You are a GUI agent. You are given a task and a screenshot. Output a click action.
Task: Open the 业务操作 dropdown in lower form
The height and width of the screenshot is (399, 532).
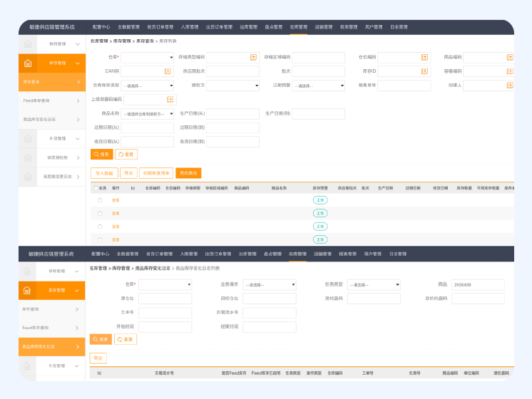click(269, 284)
